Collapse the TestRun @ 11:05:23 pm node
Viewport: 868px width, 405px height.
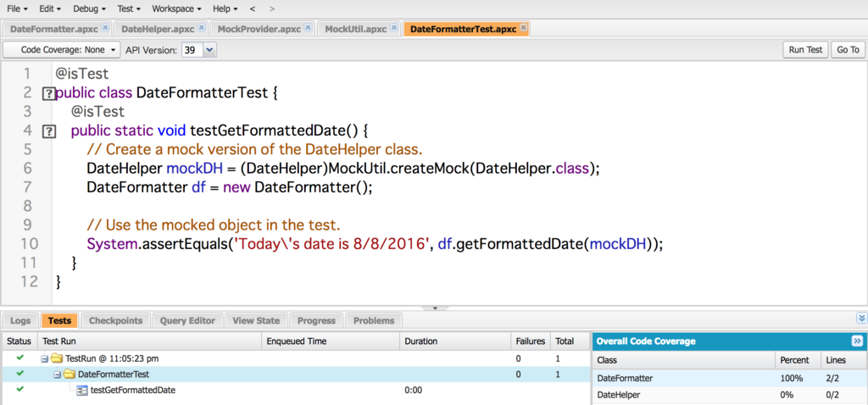[x=44, y=358]
